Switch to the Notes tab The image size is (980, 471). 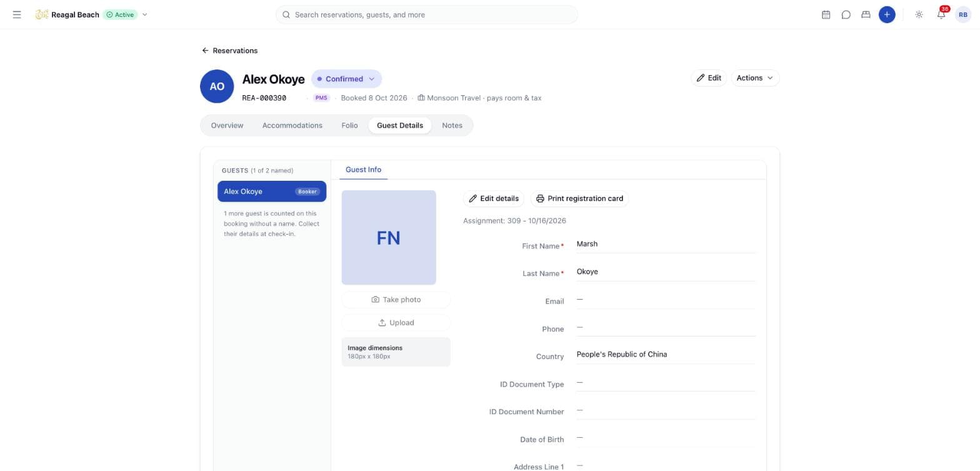coord(452,125)
